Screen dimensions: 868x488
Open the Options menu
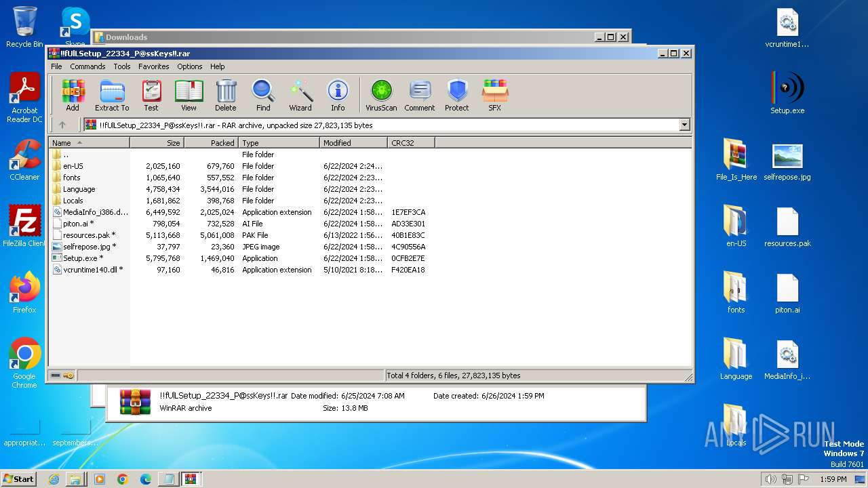click(190, 66)
